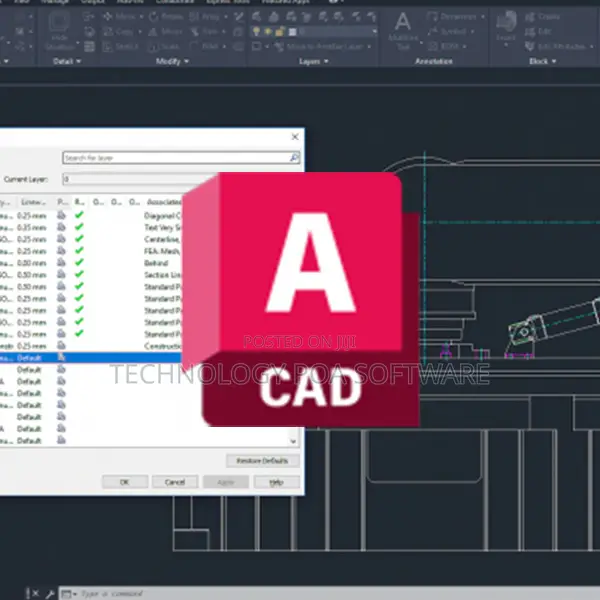Toggle green checkmark in Diagonal row
Viewport: 600px width, 600px height.
[79, 215]
